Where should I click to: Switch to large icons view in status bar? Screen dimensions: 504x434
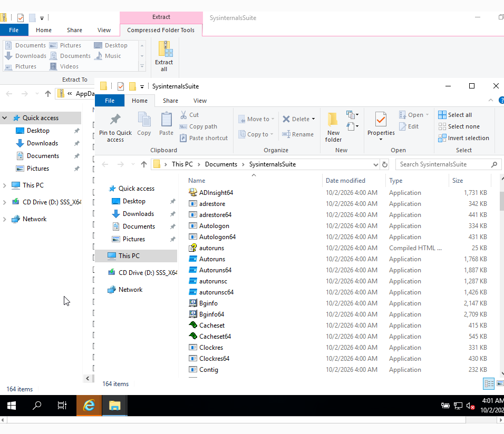point(500,383)
